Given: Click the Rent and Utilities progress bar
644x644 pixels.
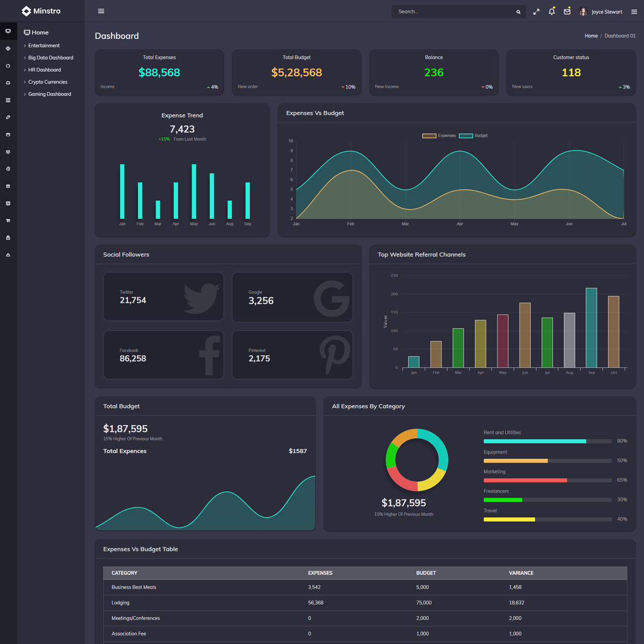Looking at the screenshot, I should pos(547,441).
